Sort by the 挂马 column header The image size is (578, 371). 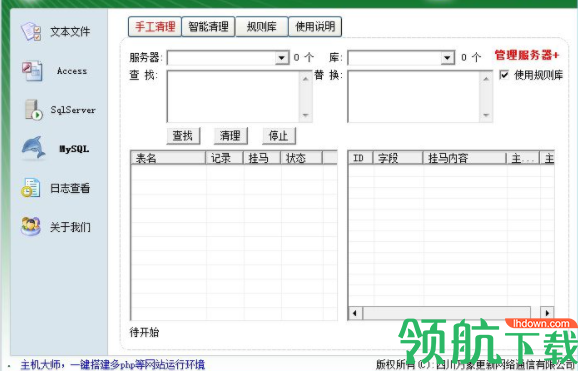tap(262, 158)
